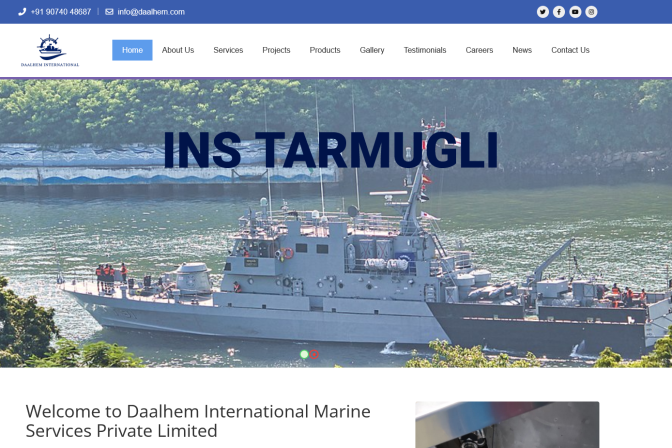View the Gallery page
The height and width of the screenshot is (448, 672).
coord(372,50)
